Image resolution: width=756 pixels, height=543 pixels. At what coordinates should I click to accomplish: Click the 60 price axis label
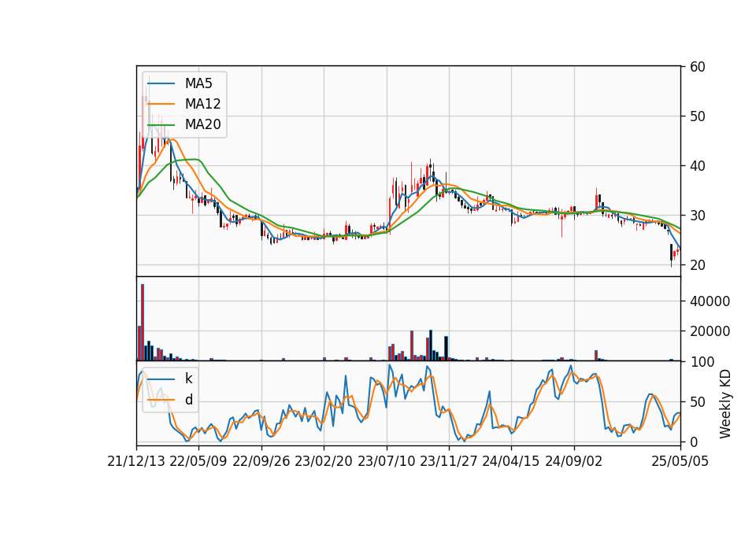pyautogui.click(x=697, y=66)
